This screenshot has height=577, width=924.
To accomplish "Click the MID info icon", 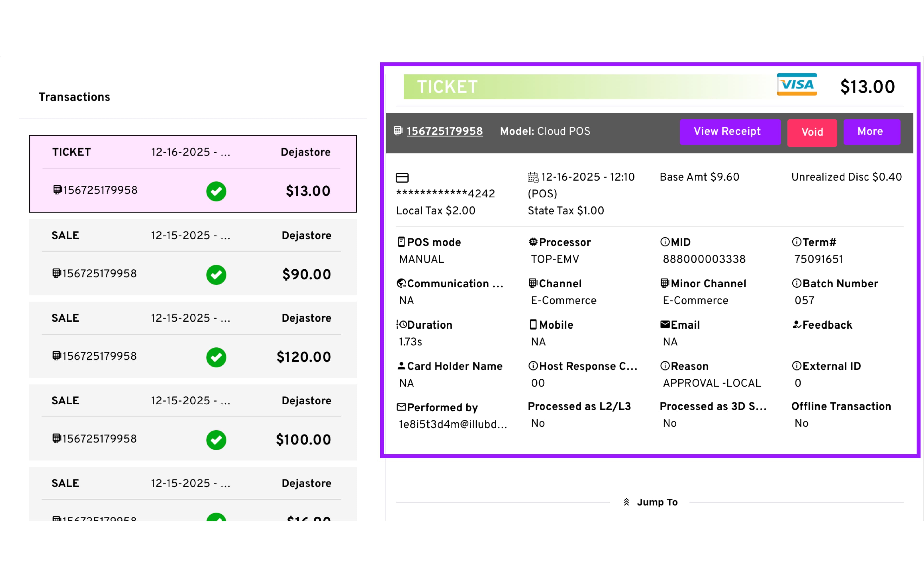I will tap(664, 242).
